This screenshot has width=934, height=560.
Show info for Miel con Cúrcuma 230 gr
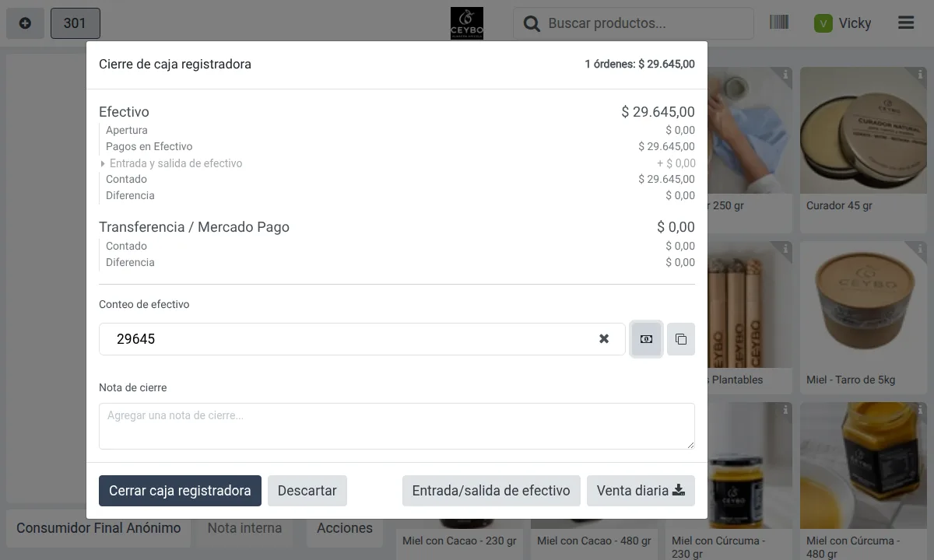point(786,410)
